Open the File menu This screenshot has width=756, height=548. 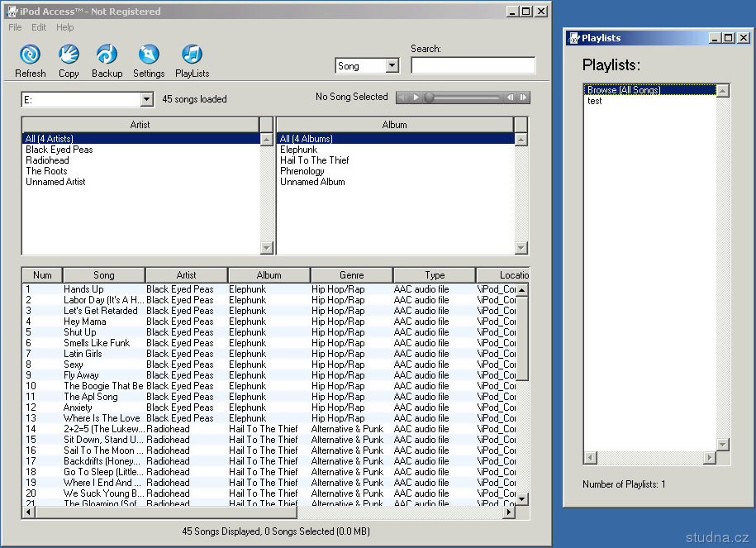coord(15,27)
